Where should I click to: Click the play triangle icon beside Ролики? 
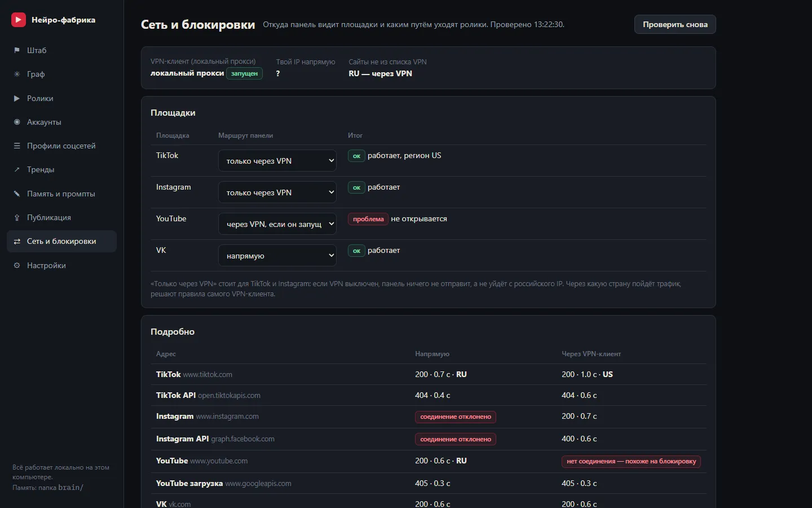click(x=17, y=98)
